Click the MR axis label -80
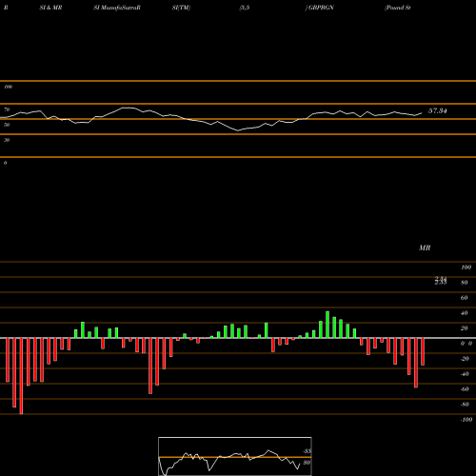 coord(465,405)
